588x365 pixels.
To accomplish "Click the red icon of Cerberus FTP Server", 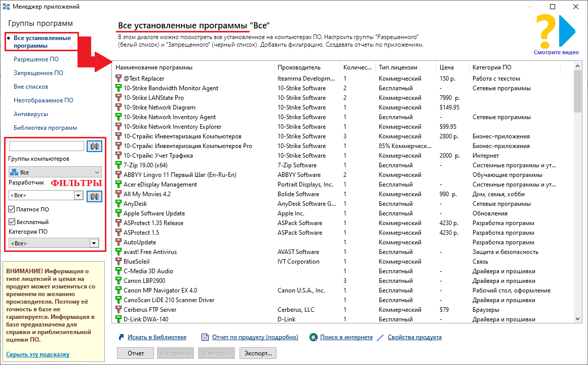I will click(x=119, y=310).
